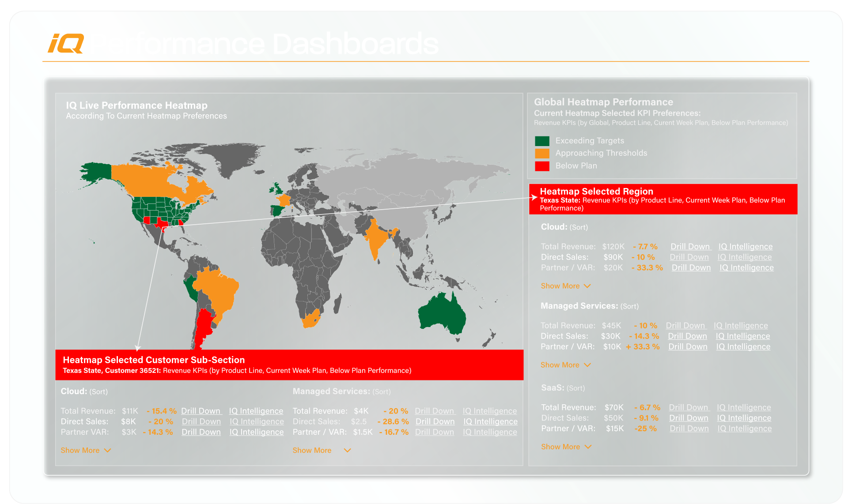Select Australia on the heatmap

pyautogui.click(x=441, y=312)
